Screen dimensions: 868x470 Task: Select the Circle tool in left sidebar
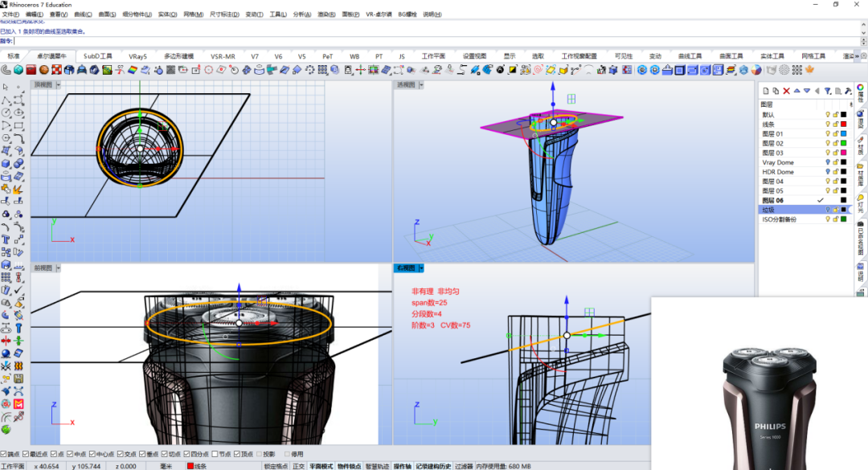click(6, 112)
